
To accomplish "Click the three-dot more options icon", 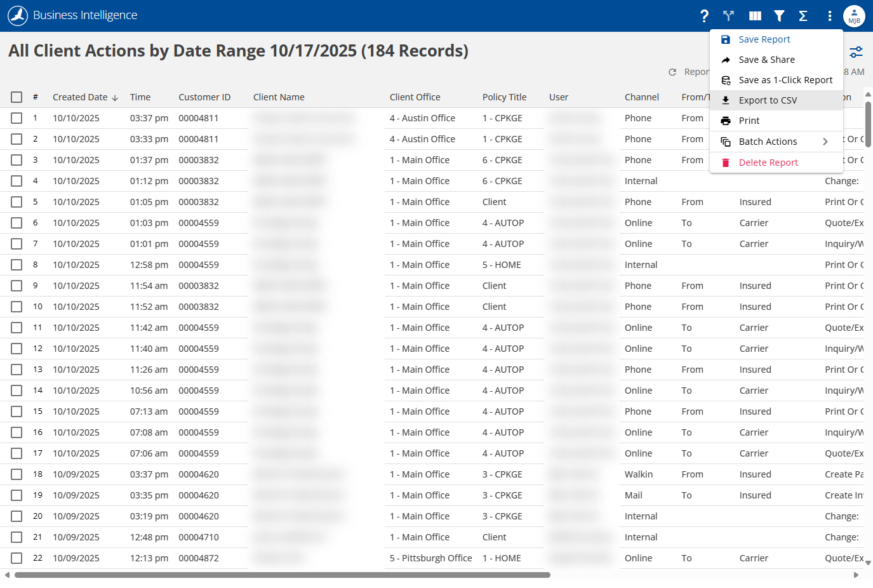I will point(830,16).
